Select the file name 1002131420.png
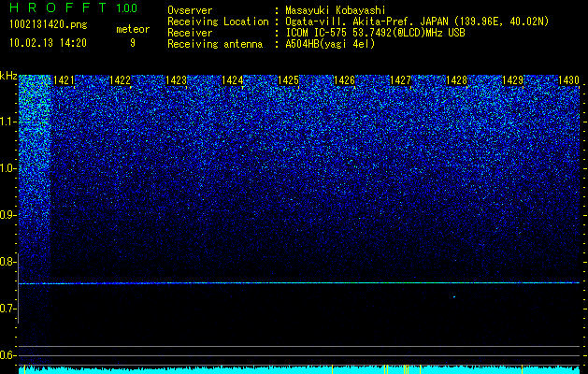This screenshot has width=588, height=374. [x=49, y=24]
